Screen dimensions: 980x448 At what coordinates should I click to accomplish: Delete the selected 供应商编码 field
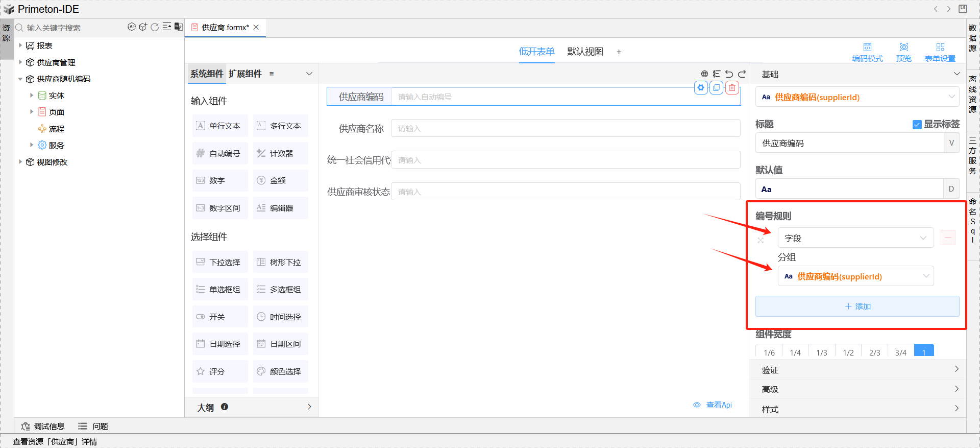pyautogui.click(x=732, y=88)
